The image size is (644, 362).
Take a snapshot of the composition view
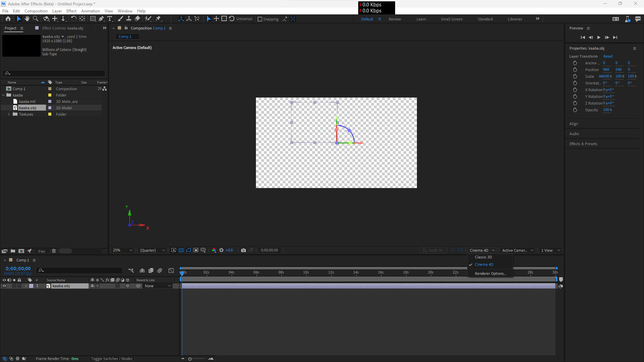[x=244, y=250]
